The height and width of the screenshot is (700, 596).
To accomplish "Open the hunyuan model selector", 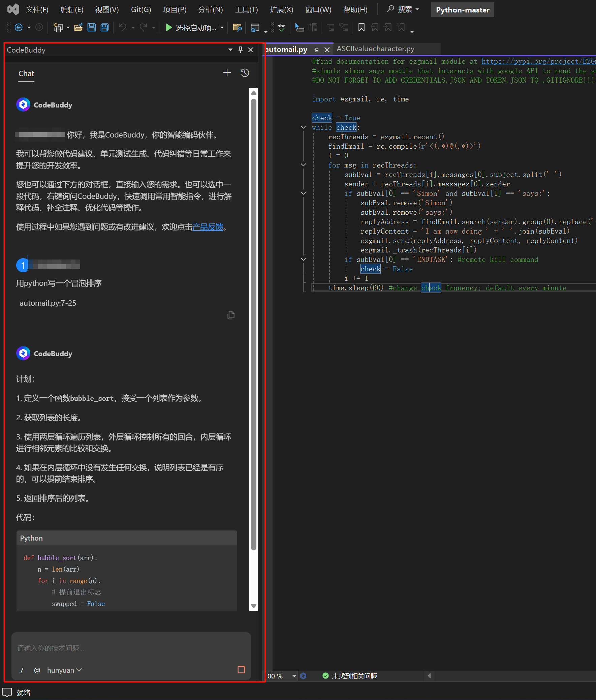I will (x=64, y=670).
